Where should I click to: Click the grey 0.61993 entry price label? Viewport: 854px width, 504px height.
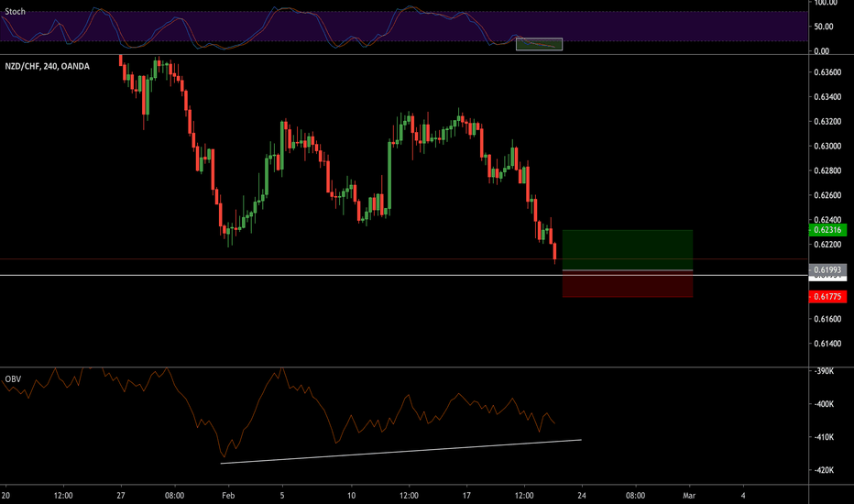tap(827, 269)
